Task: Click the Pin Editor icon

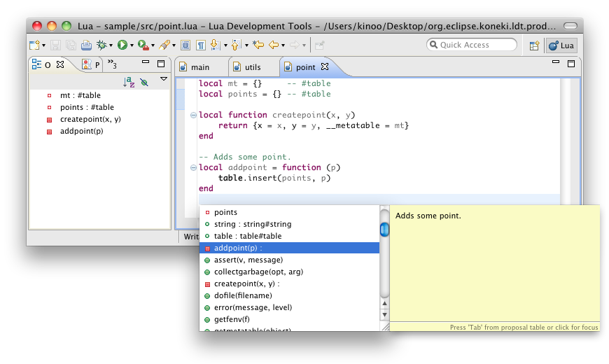Action: point(320,45)
